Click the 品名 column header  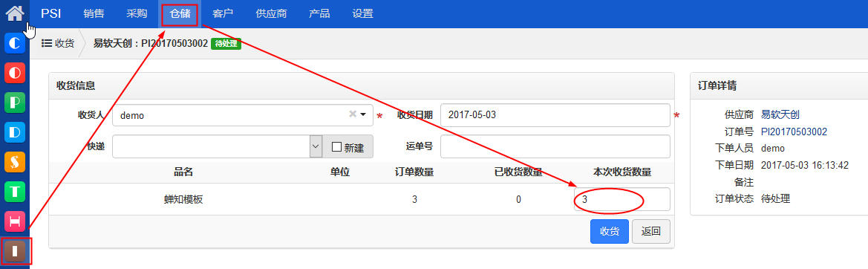point(183,172)
